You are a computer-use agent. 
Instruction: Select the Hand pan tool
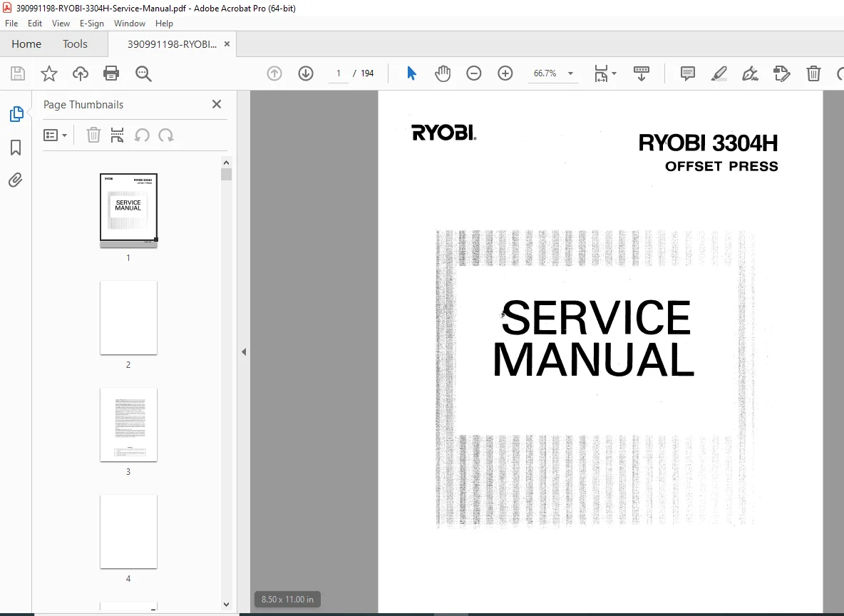[443, 73]
